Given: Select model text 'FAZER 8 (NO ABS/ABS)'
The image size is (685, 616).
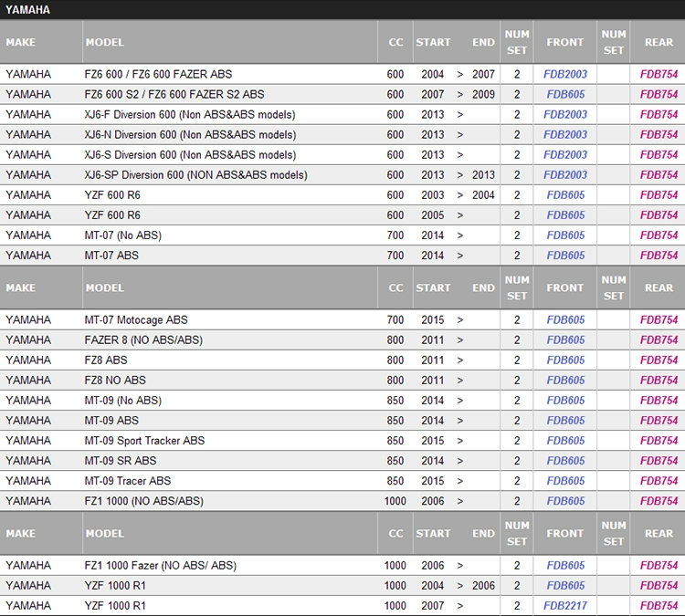Looking at the screenshot, I should tap(143, 340).
